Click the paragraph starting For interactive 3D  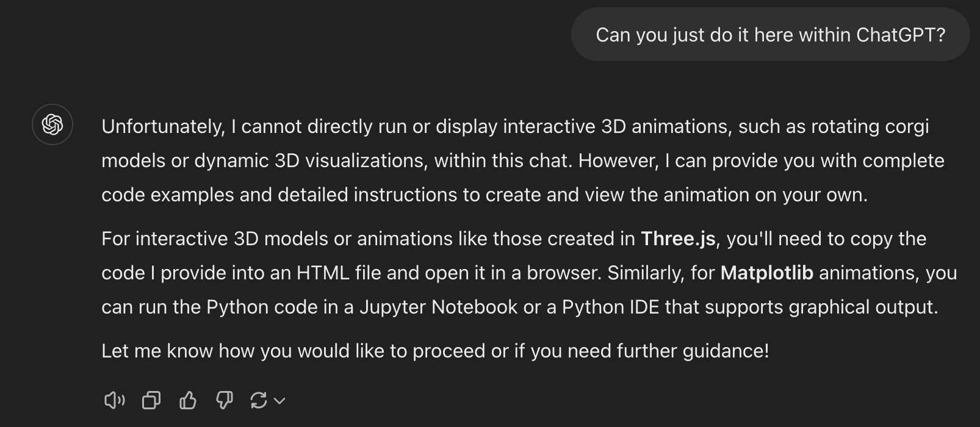529,273
